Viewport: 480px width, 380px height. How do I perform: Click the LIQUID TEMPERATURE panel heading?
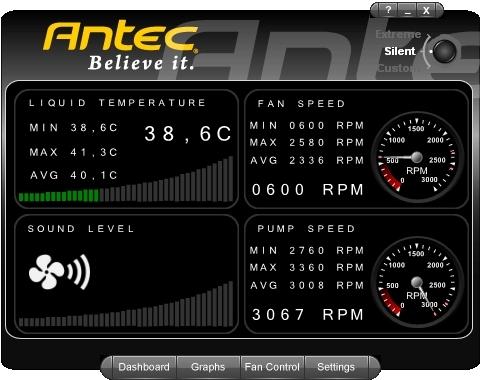tap(117, 103)
